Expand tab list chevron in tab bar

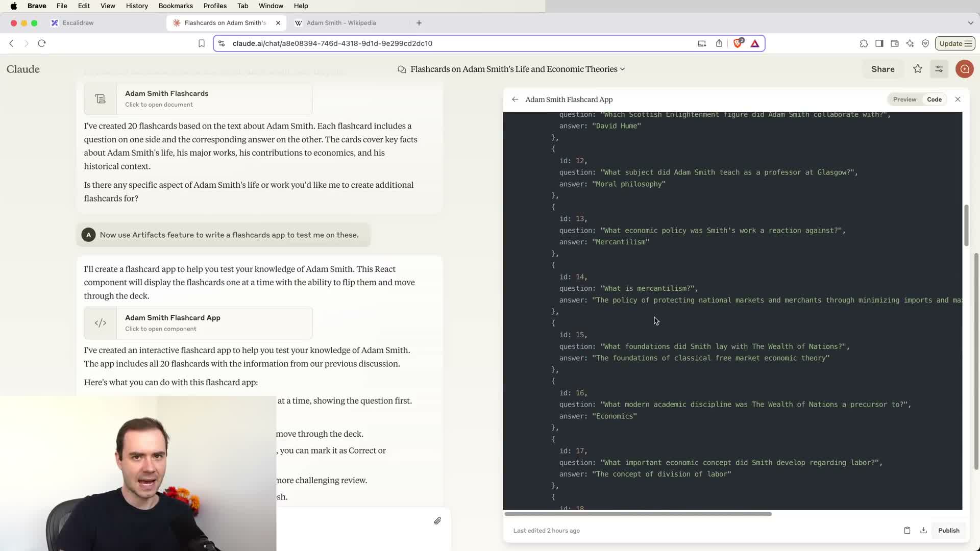click(x=970, y=23)
